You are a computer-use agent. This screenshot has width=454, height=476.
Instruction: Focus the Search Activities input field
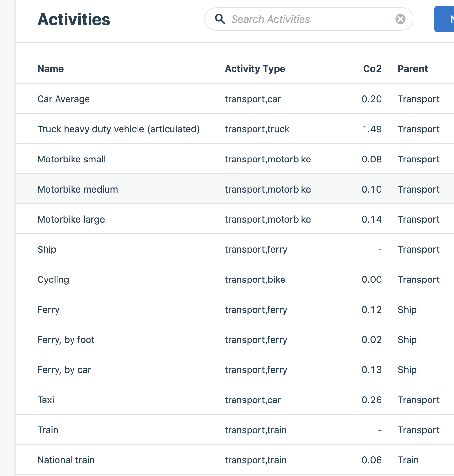coord(309,19)
